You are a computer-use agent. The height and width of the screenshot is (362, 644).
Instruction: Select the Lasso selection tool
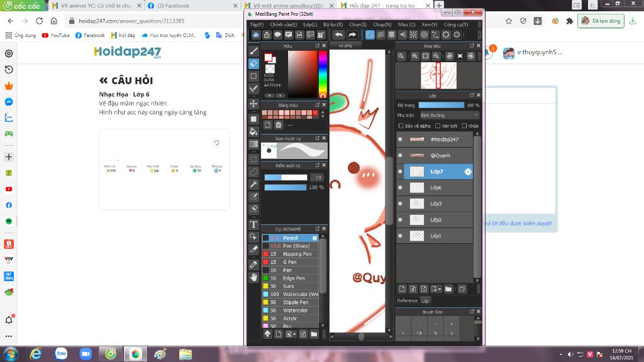(254, 172)
